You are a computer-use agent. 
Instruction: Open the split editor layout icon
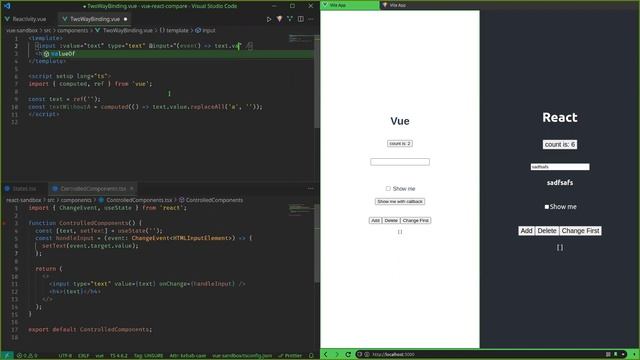coord(300,19)
